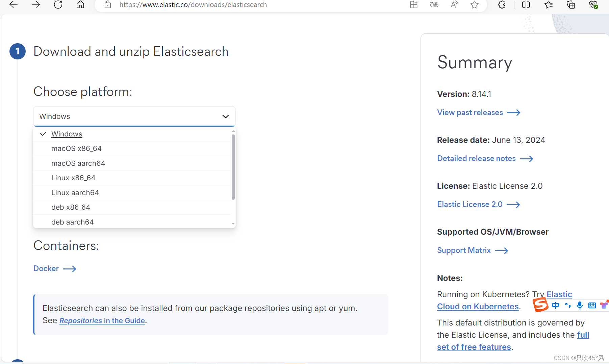Open the Elastic License 2.0 link
609x364 pixels.
coord(479,205)
